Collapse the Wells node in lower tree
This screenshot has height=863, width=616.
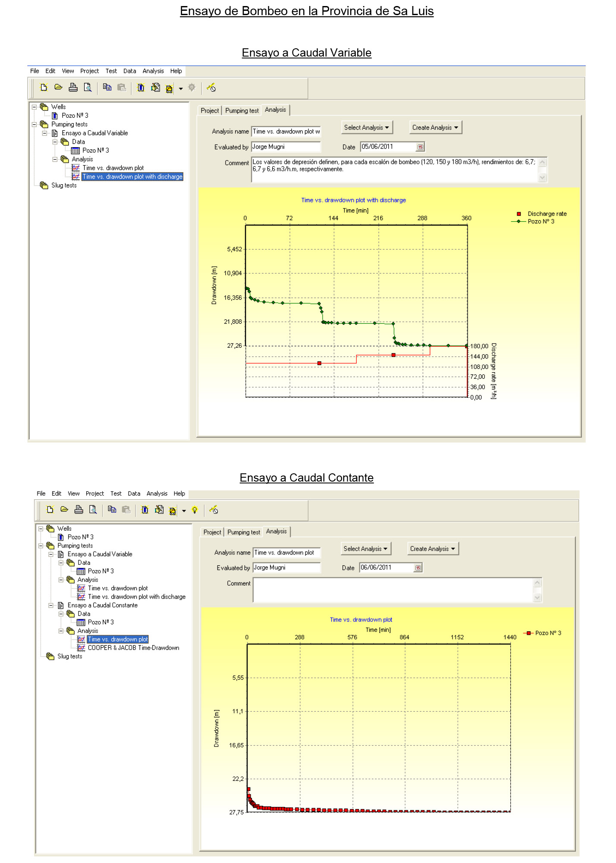point(41,529)
